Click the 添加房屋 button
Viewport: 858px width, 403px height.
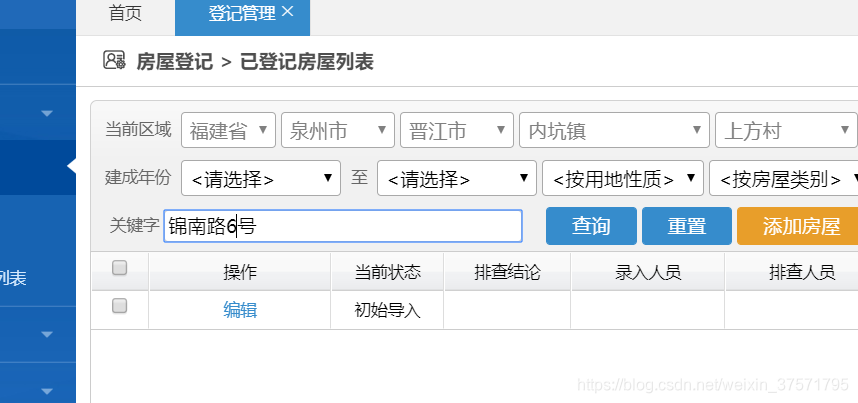tap(798, 226)
